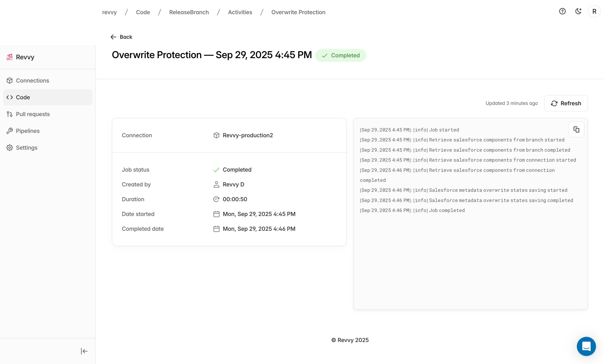
Task: Select Code in the sidebar
Action: coord(23,97)
